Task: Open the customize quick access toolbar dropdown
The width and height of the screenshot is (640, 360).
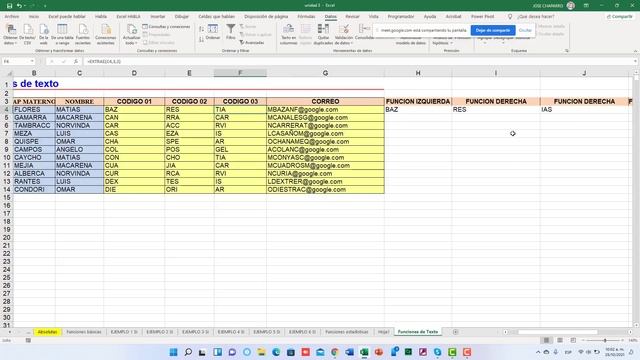Action: (x=45, y=6)
